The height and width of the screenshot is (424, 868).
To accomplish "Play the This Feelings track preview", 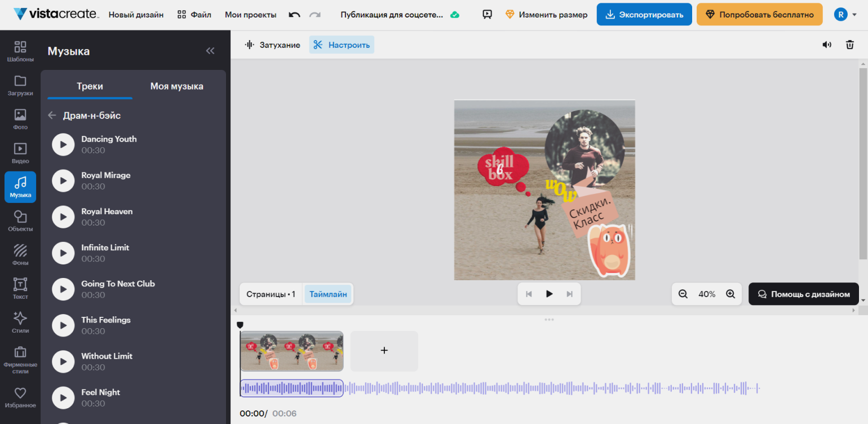I will click(x=63, y=325).
